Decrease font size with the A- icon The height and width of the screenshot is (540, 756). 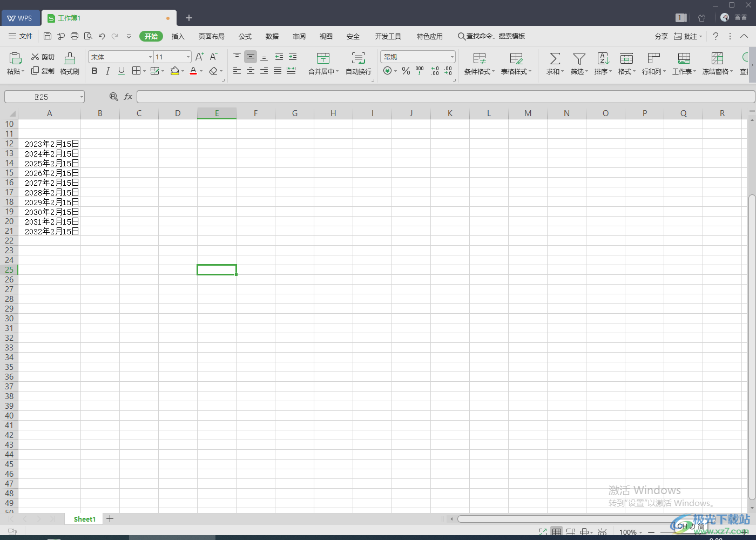tap(214, 57)
